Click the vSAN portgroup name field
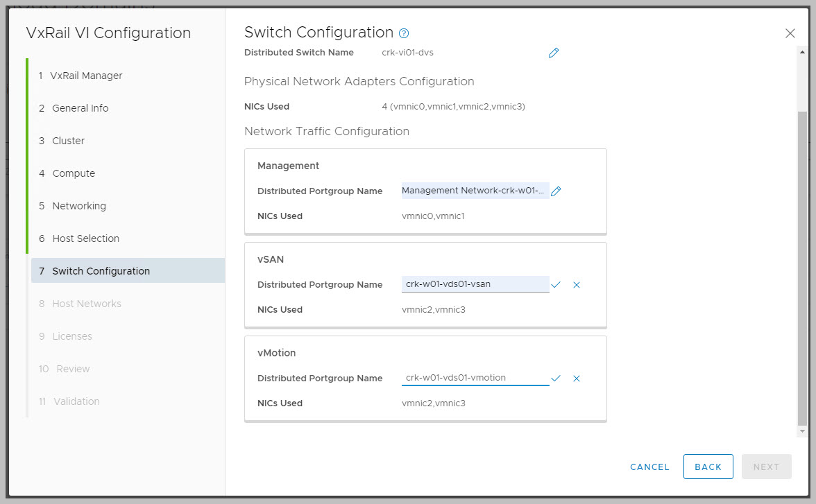This screenshot has width=816, height=504. click(475, 284)
